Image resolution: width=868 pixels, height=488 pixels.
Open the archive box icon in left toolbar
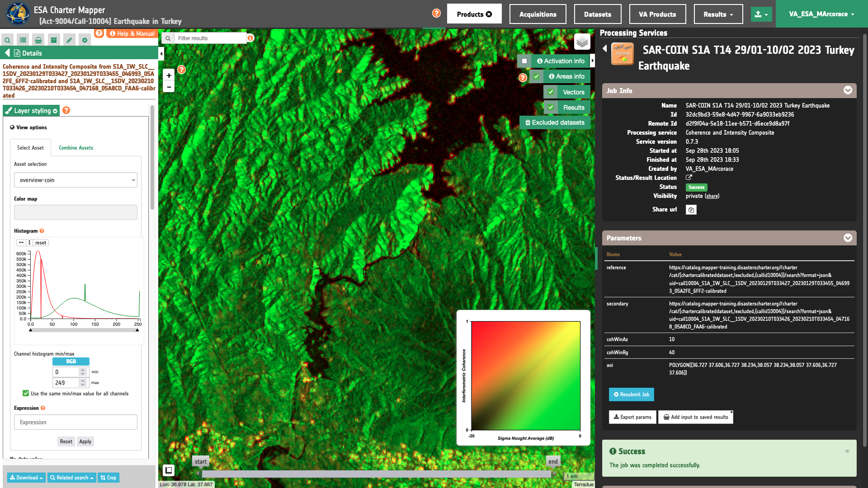tap(54, 40)
